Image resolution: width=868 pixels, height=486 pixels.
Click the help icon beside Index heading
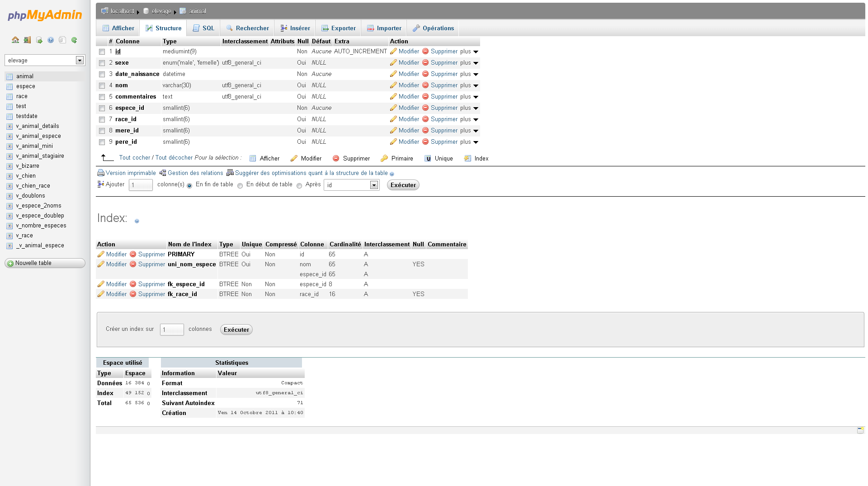tap(137, 221)
